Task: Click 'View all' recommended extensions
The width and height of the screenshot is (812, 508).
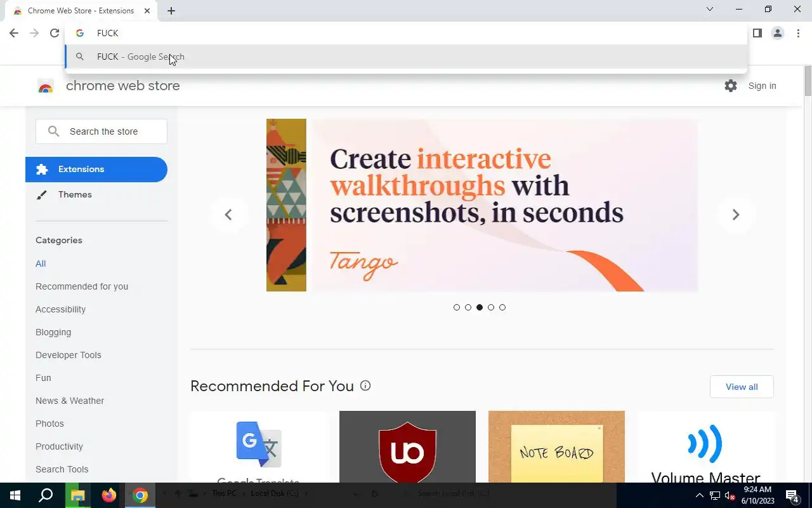Action: 742,387
